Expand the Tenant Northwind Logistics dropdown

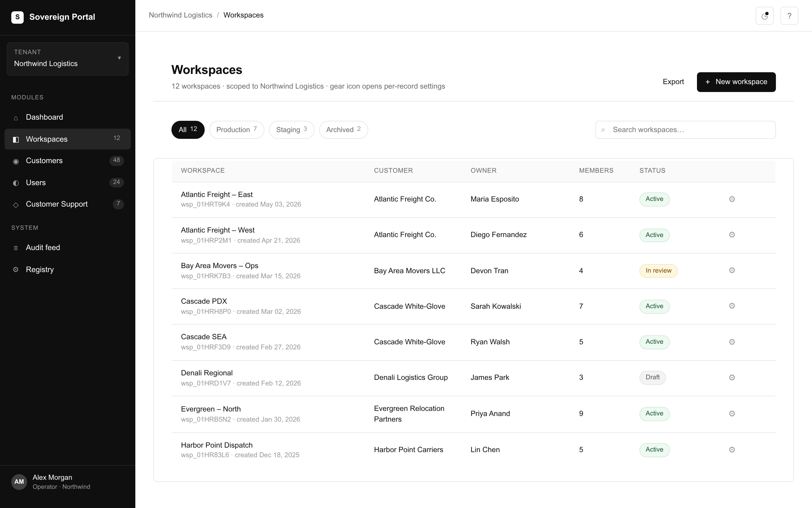pyautogui.click(x=67, y=59)
